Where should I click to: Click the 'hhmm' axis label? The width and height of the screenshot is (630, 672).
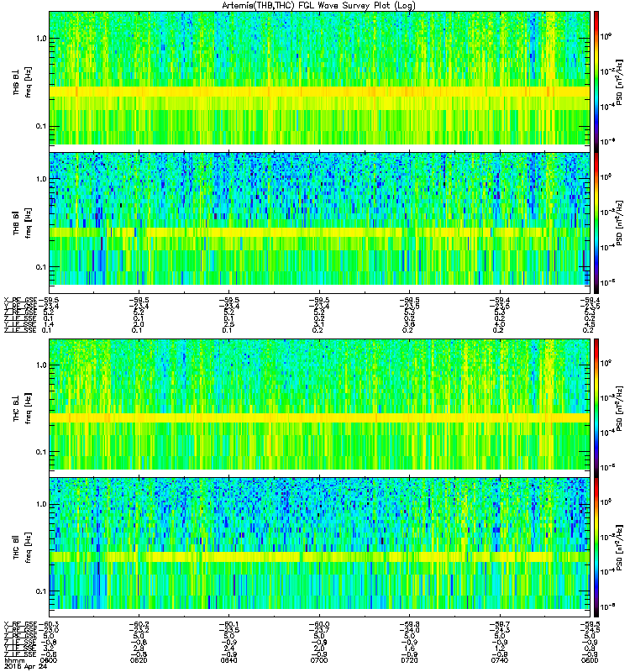click(x=13, y=660)
